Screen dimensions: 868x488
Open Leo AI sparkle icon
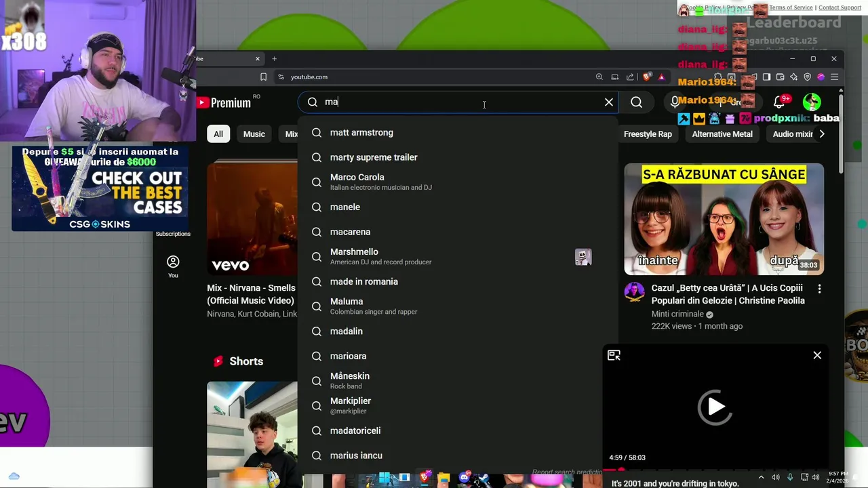point(793,77)
